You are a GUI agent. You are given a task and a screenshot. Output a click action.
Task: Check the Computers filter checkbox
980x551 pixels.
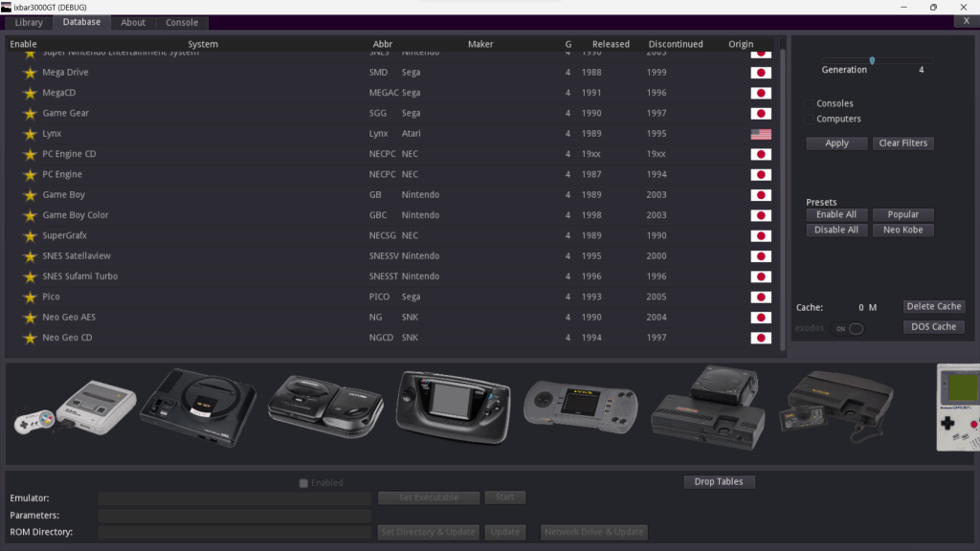click(810, 119)
